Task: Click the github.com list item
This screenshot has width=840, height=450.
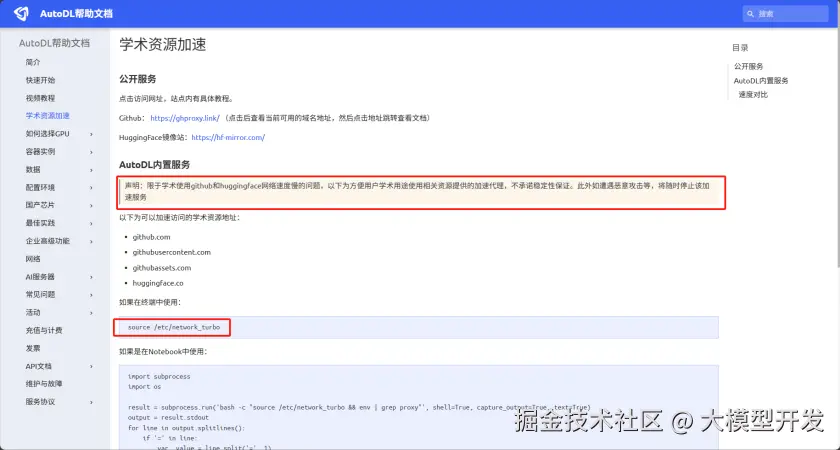Action: coord(152,237)
